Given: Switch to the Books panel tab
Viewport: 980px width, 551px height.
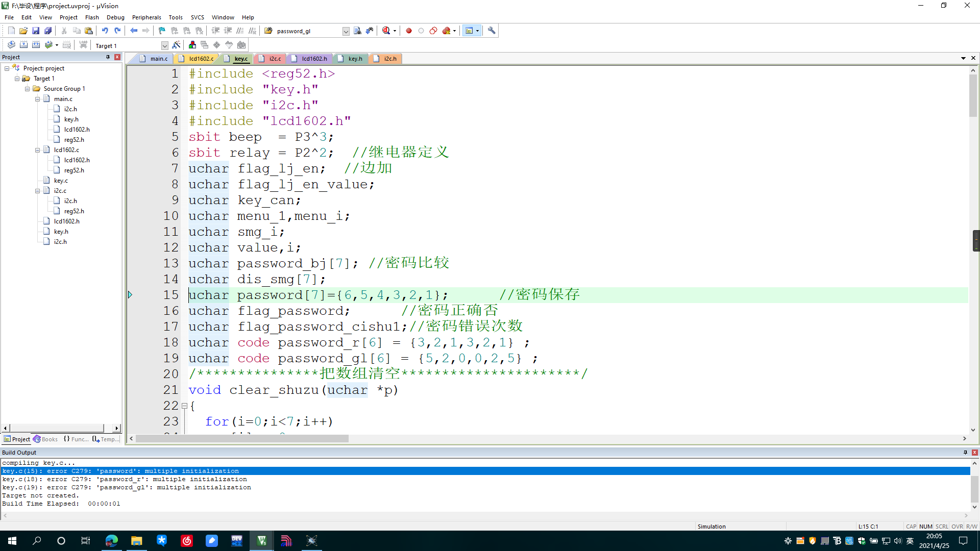Looking at the screenshot, I should (x=45, y=439).
